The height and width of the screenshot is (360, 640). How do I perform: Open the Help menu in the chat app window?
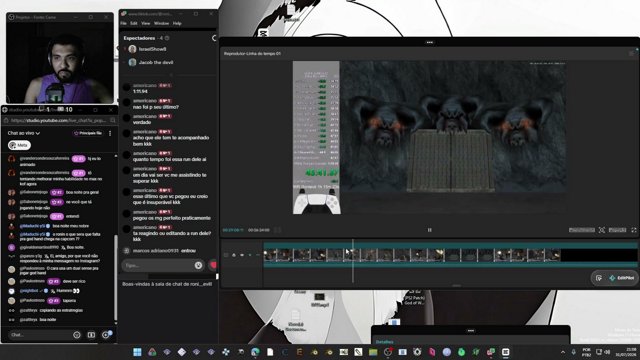click(x=177, y=24)
